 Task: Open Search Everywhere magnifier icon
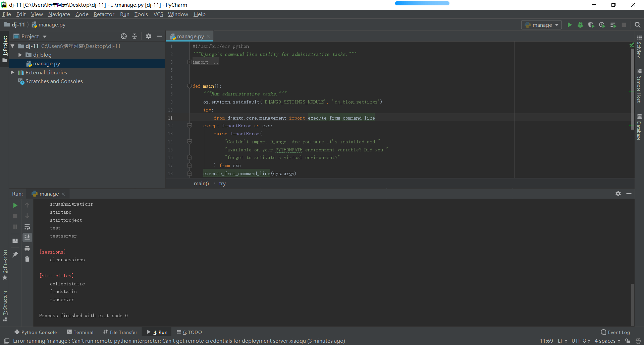coord(638,25)
